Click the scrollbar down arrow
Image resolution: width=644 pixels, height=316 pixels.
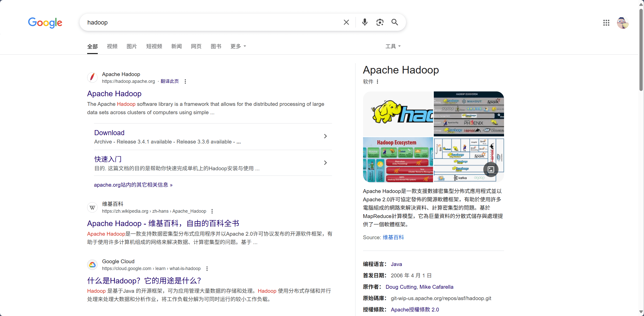tap(641, 312)
